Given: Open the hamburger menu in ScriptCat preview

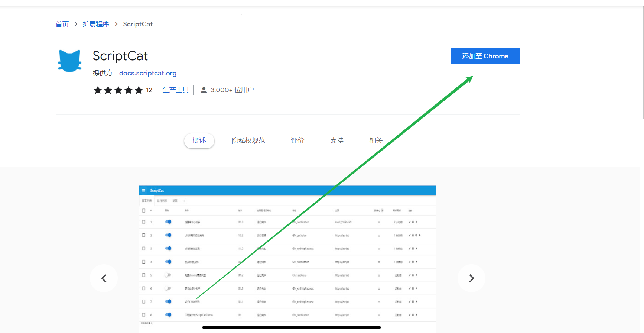Looking at the screenshot, I should point(144,191).
